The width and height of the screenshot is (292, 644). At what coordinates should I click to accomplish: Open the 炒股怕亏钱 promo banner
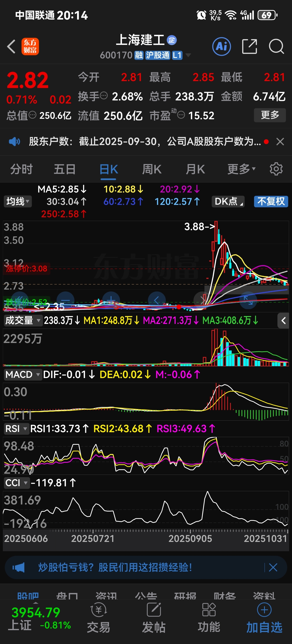tap(146, 567)
